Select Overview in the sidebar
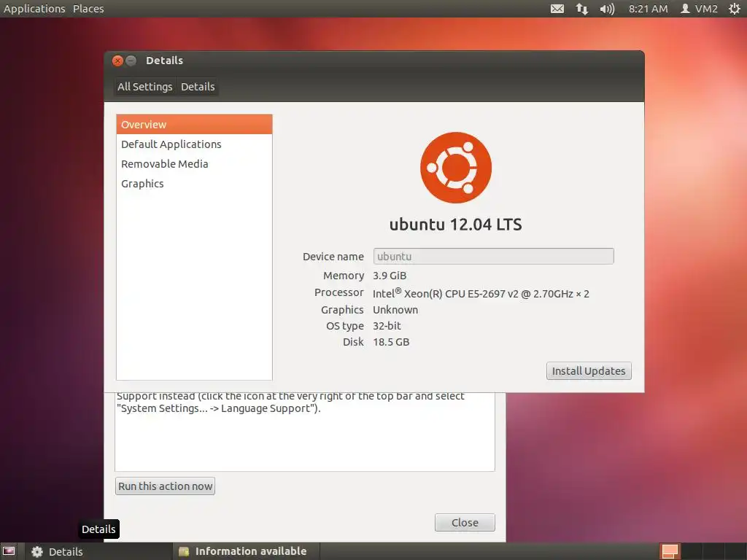 click(x=194, y=124)
